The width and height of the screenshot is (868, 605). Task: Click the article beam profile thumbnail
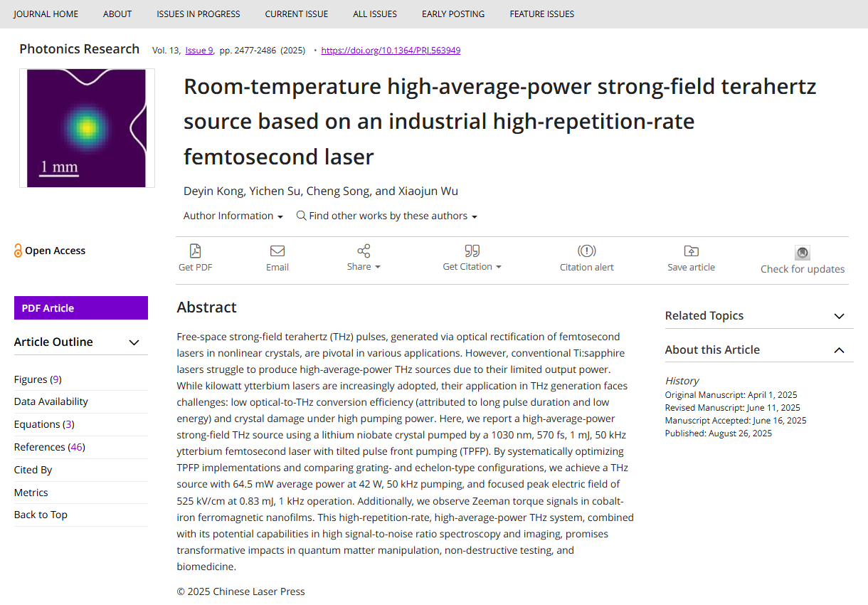(x=87, y=128)
